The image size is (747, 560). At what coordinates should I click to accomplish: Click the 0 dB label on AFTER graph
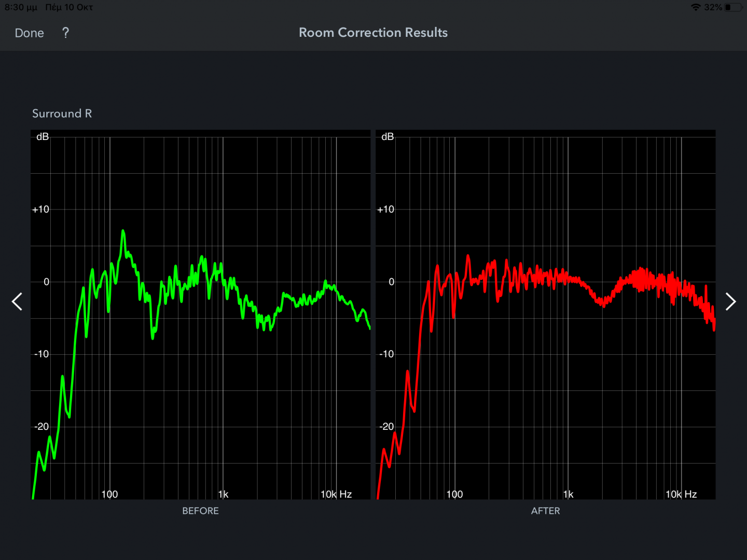tap(391, 282)
